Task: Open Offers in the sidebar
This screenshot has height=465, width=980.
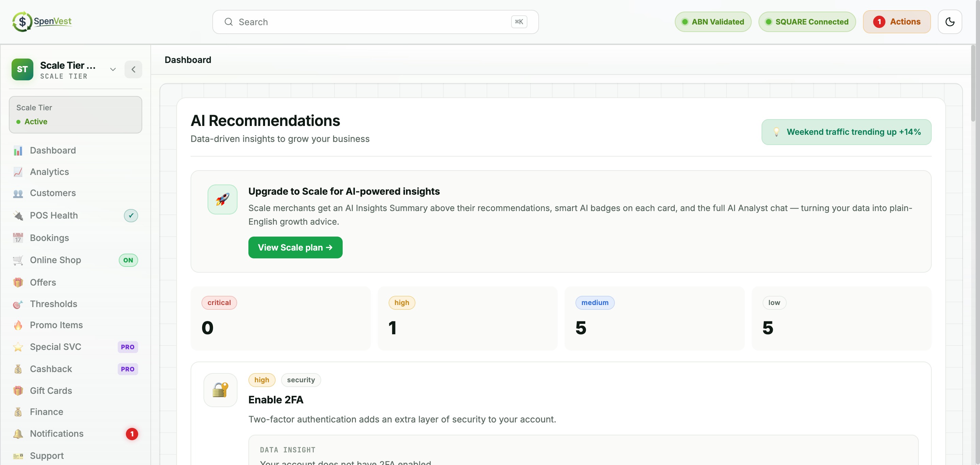Action: (75, 282)
